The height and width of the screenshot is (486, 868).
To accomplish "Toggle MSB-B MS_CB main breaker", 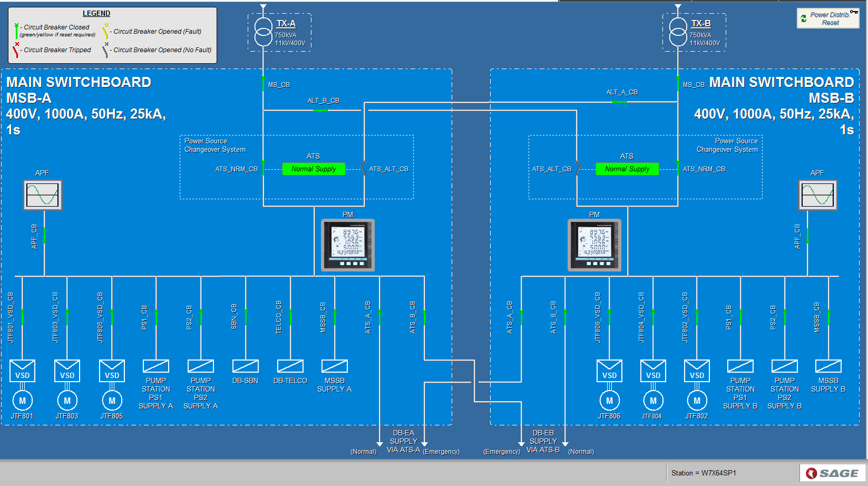I will pyautogui.click(x=678, y=83).
